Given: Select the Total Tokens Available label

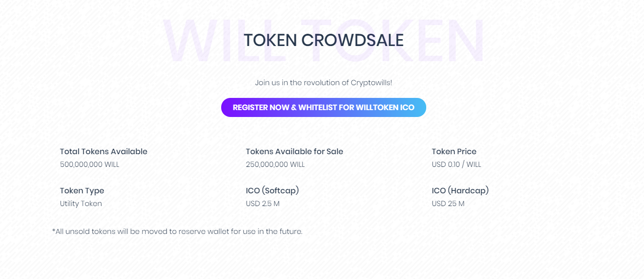Looking at the screenshot, I should tap(104, 152).
